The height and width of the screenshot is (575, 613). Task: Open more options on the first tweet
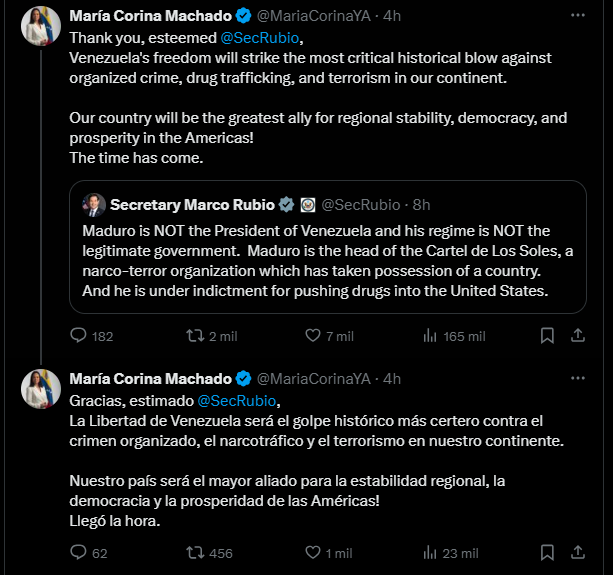tap(578, 15)
